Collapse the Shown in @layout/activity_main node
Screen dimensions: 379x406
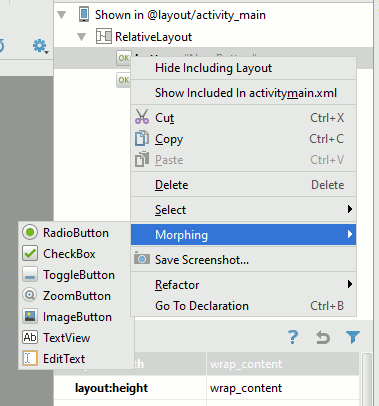[62, 15]
